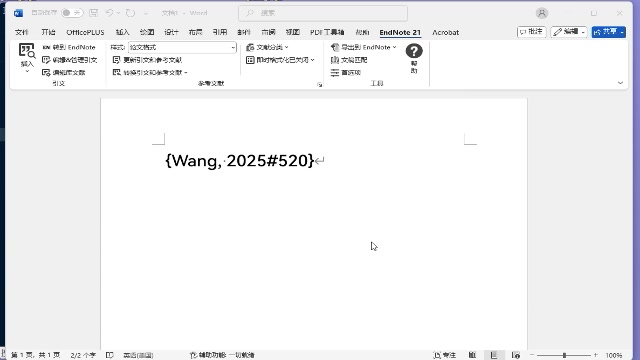Image resolution: width=640 pixels, height=360 pixels.
Task: Open the File tab
Action: [x=22, y=32]
